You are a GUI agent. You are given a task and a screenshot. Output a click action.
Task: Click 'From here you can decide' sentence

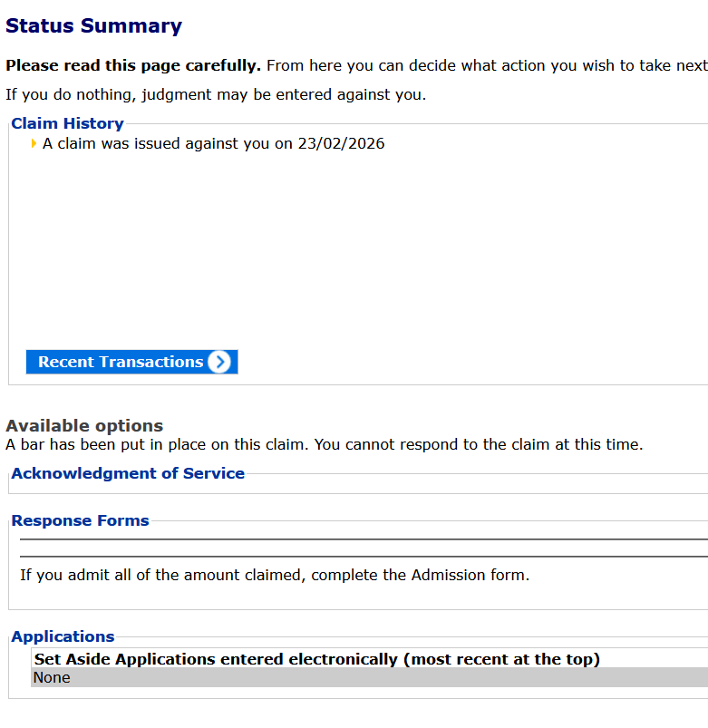(x=487, y=65)
